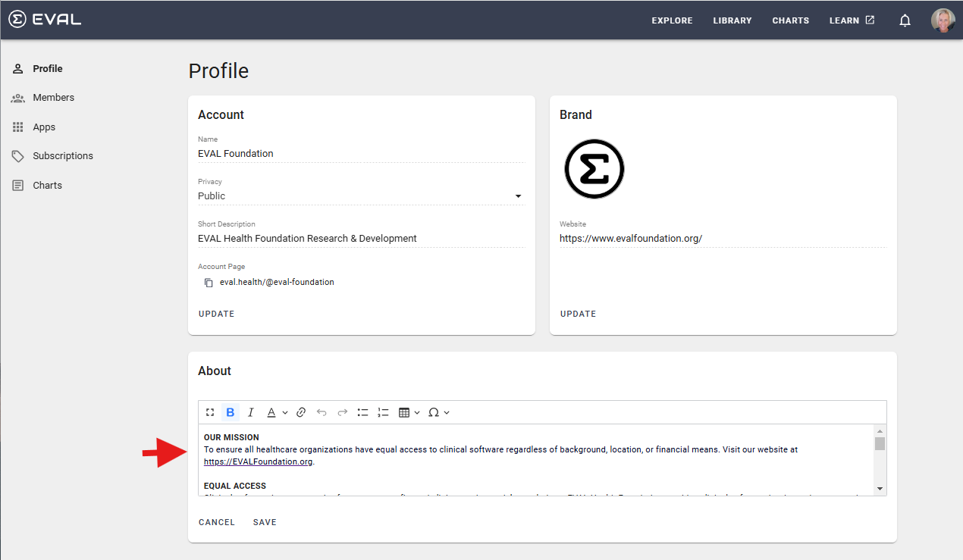
Task: Click the Subscriptions tag icon in sidebar
Action: tap(18, 156)
